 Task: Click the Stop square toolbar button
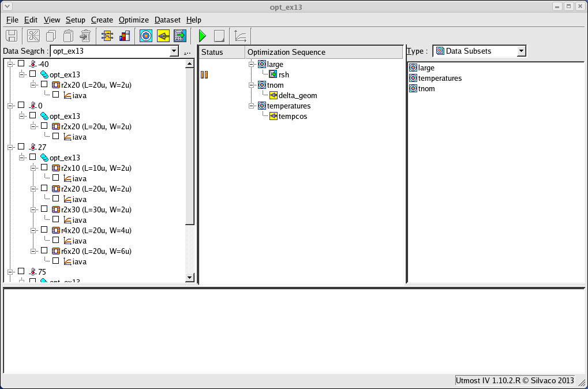pos(219,36)
